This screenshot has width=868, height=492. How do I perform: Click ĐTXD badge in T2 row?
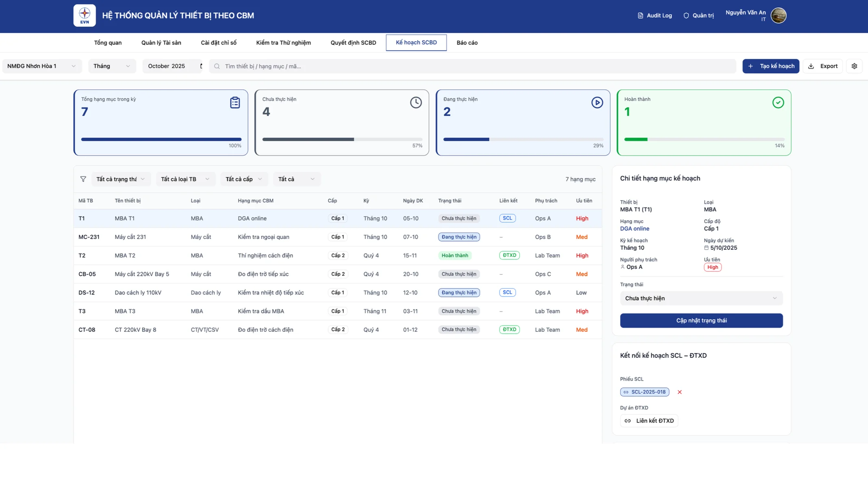pos(509,255)
